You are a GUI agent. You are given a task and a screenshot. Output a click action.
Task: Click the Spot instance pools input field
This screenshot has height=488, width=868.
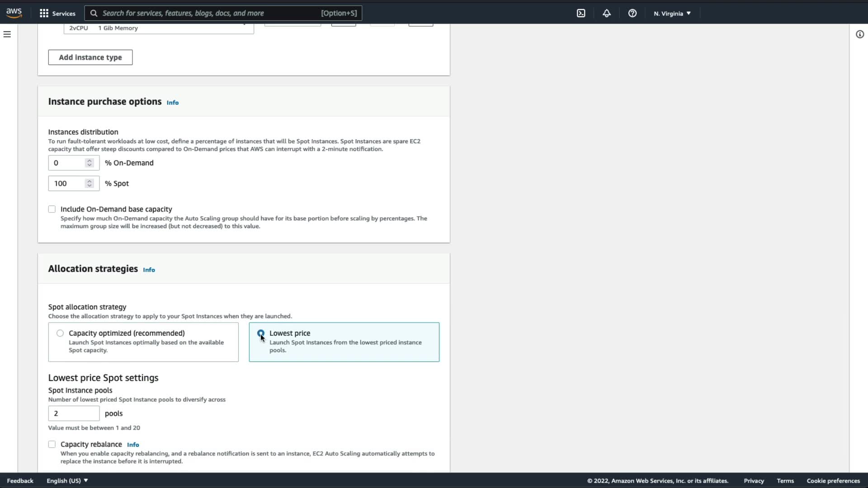click(74, 413)
